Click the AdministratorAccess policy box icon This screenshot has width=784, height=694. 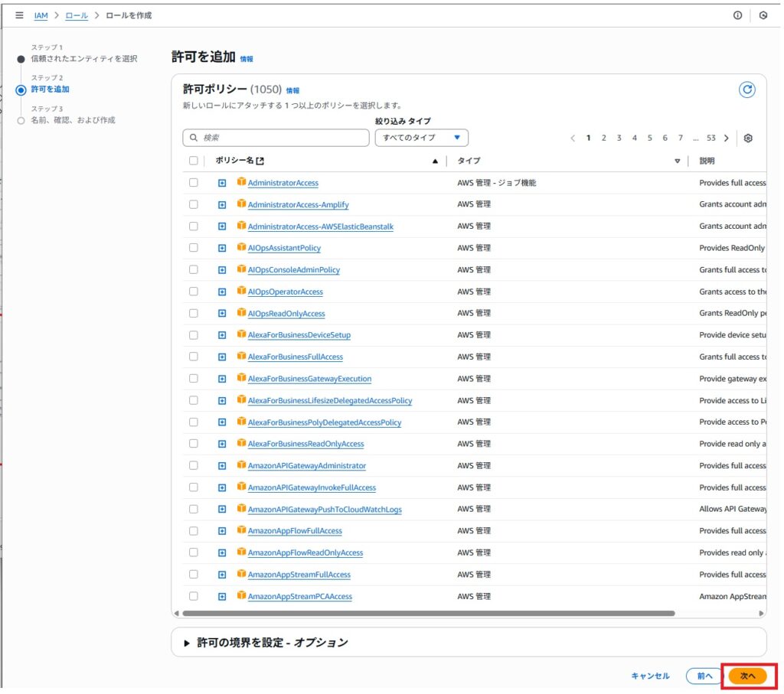[x=241, y=182]
